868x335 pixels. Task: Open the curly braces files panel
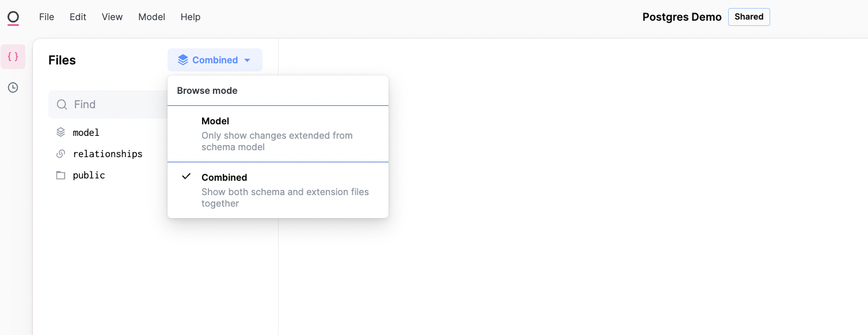pos(13,57)
